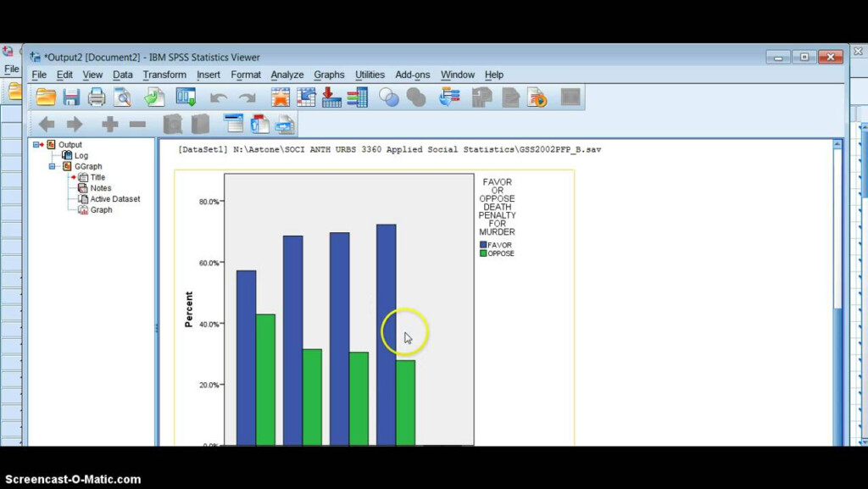
Task: Collapse the GGraph tree node
Action: pos(53,167)
